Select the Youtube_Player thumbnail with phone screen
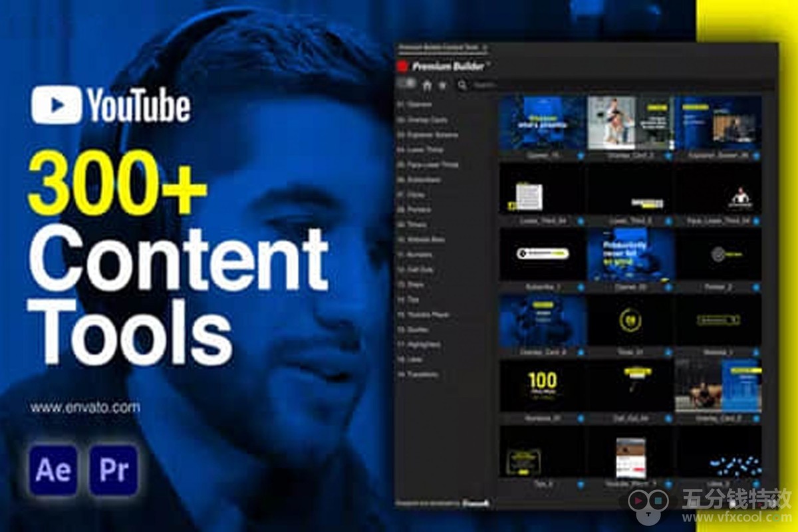The image size is (798, 532). [630, 452]
